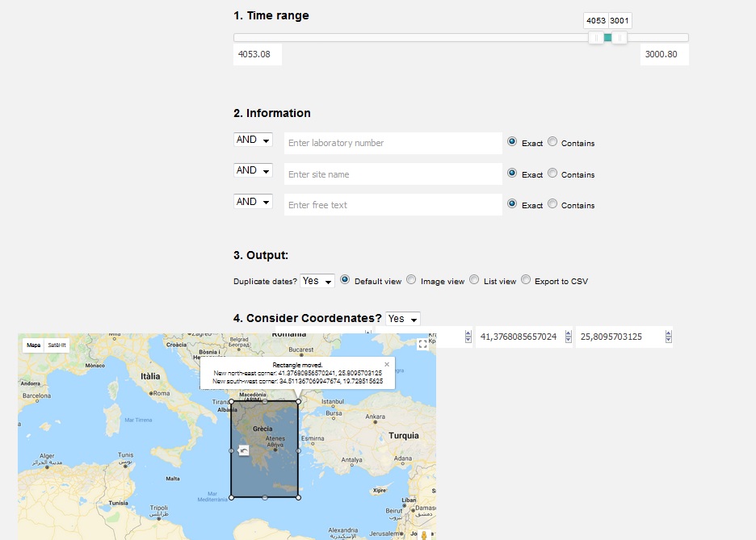The image size is (756, 540).
Task: Click the rectangle's north-east corner handle
Action: pyautogui.click(x=299, y=401)
